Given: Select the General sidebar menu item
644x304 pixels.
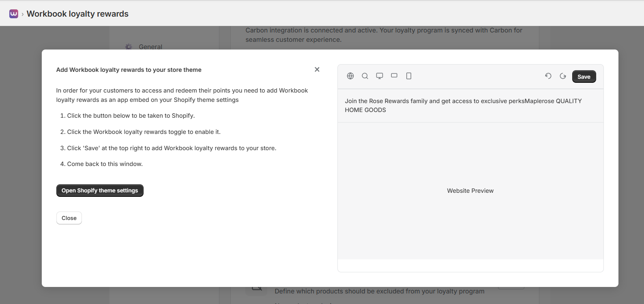Looking at the screenshot, I should (x=150, y=47).
